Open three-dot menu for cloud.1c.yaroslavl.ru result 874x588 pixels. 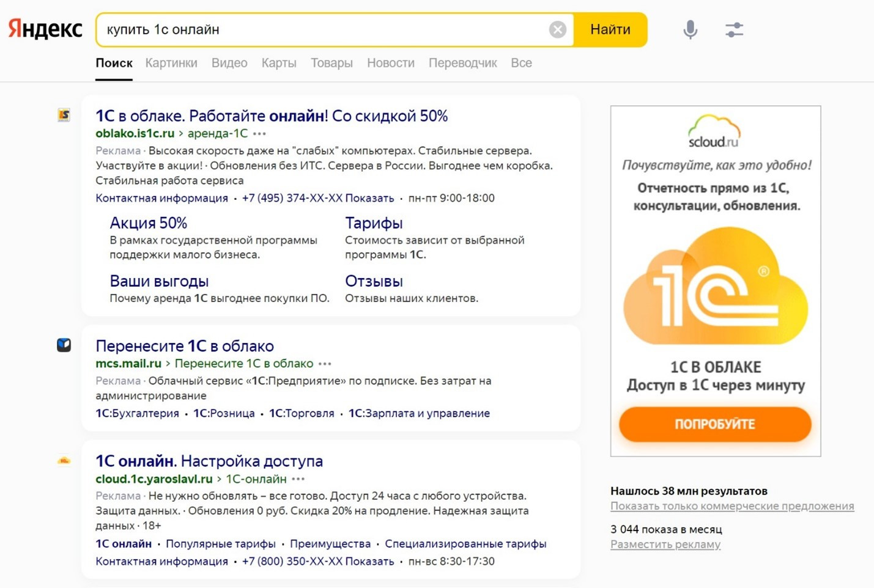click(x=298, y=479)
